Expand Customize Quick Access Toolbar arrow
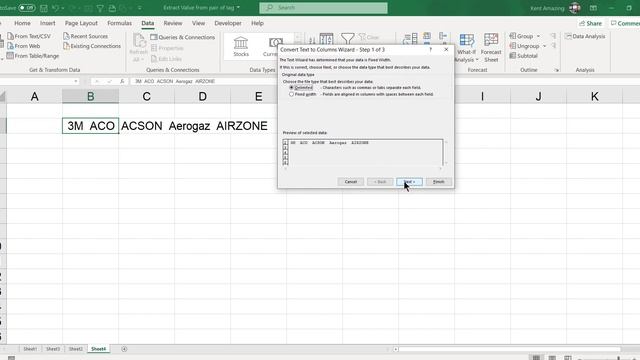The width and height of the screenshot is (640, 360). (140, 8)
